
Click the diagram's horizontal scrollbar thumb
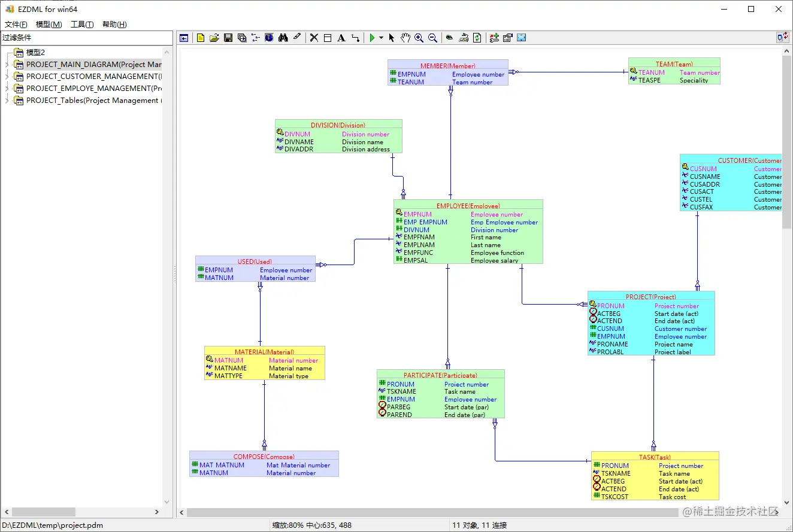pyautogui.click(x=432, y=513)
